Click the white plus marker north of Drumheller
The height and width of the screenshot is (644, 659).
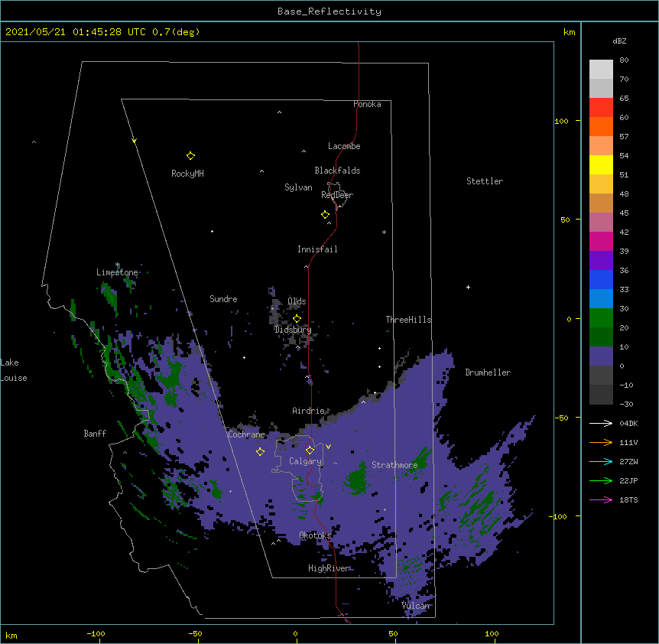[x=468, y=287]
